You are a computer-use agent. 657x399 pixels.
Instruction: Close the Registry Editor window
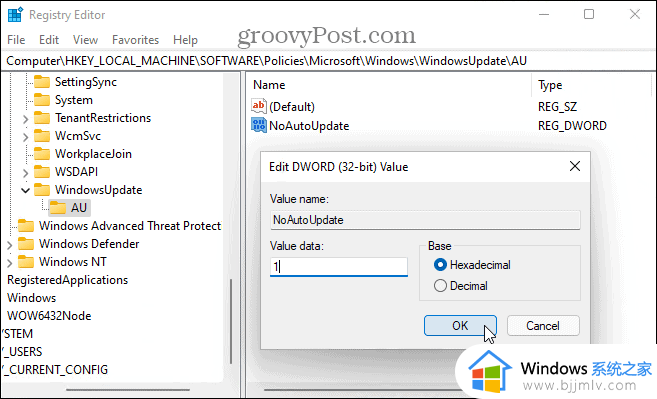635,14
